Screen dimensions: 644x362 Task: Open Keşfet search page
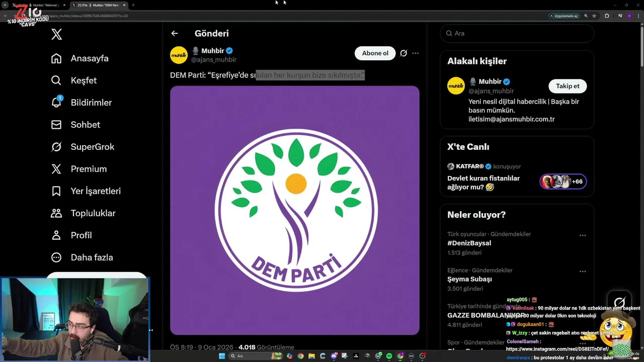coord(73,80)
